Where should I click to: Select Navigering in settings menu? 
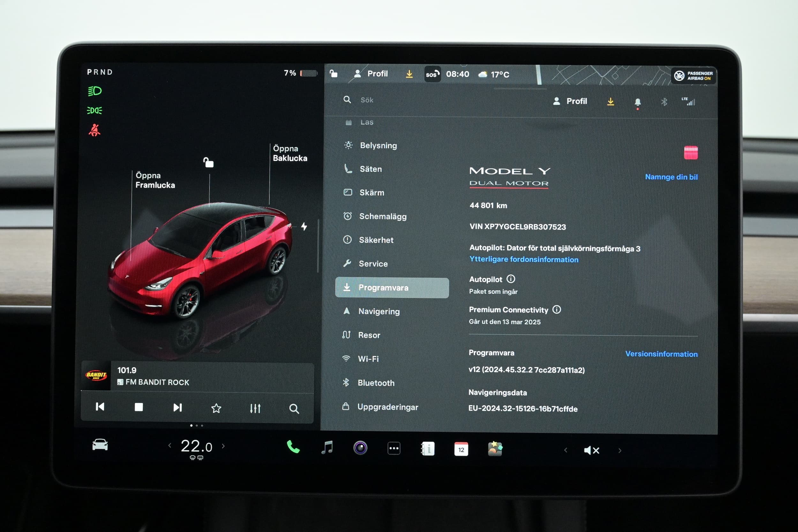(379, 311)
